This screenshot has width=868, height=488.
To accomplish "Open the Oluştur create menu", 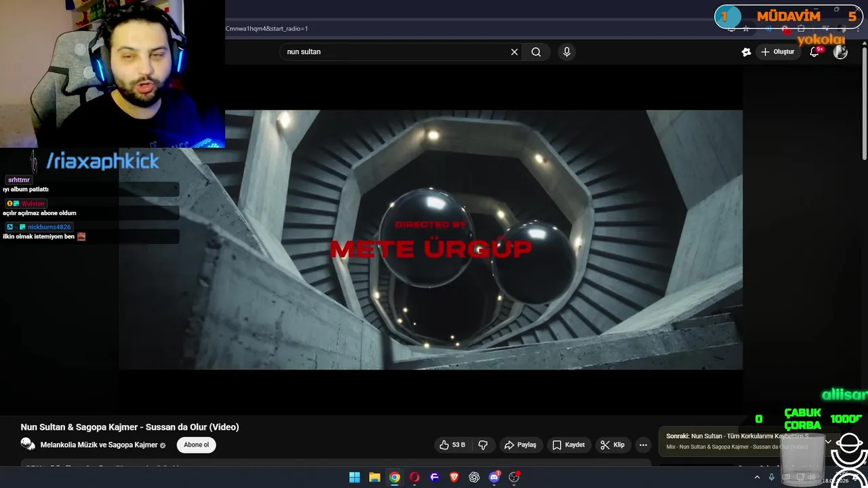I will pos(777,52).
